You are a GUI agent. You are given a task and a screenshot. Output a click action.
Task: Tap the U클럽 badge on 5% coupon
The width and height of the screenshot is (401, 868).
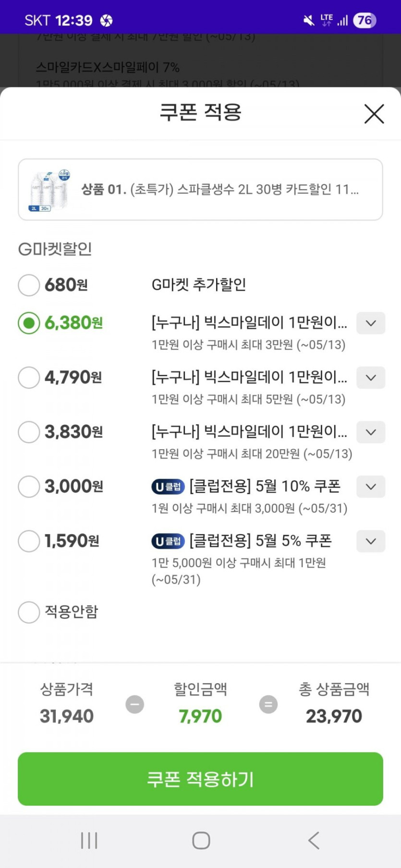coord(168,541)
